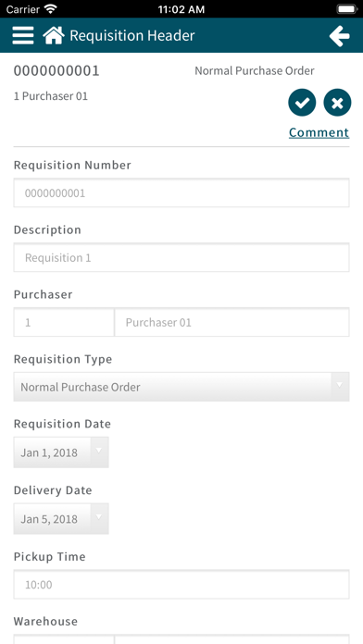Select the Pickup Time field

click(x=181, y=584)
